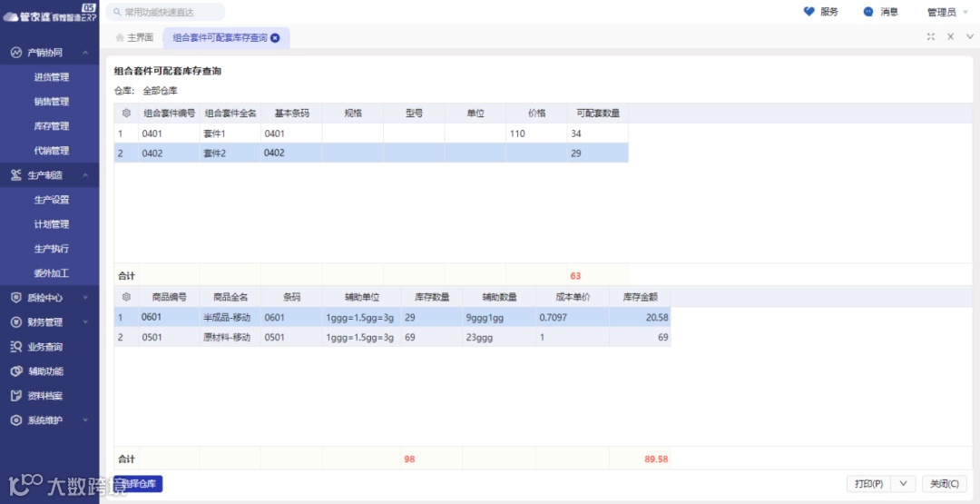Click the 打印(P) button

click(868, 484)
